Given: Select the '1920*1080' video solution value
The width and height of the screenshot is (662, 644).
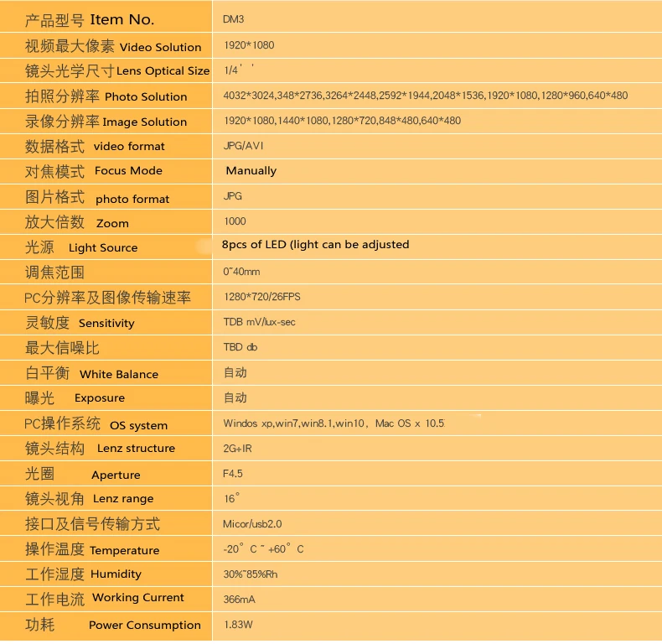Looking at the screenshot, I should (x=249, y=45).
